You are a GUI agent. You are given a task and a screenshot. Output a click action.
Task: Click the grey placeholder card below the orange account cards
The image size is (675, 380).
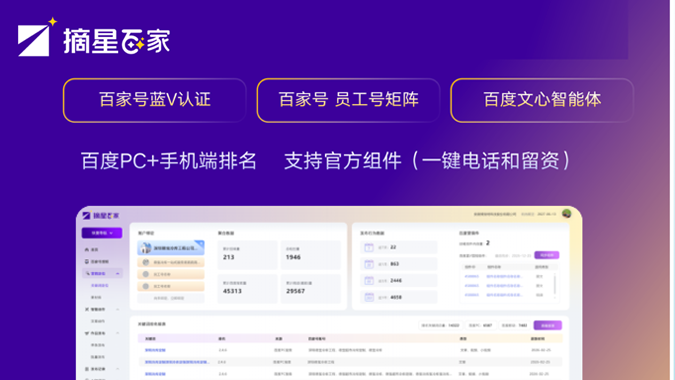coord(171,298)
